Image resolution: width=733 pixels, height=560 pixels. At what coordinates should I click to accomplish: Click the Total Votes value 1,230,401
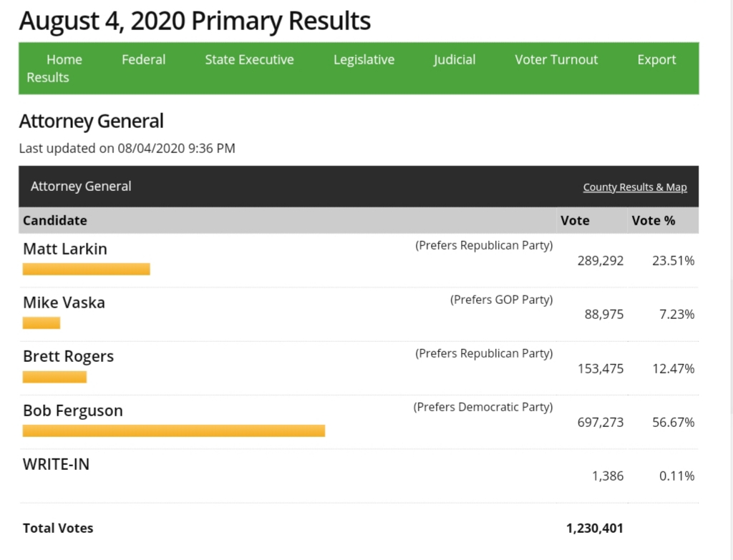594,529
